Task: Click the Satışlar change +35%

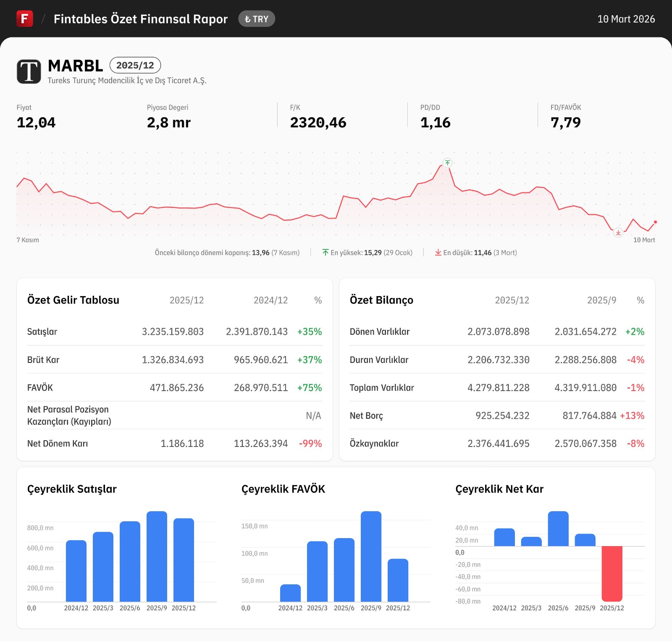Action: (310, 331)
